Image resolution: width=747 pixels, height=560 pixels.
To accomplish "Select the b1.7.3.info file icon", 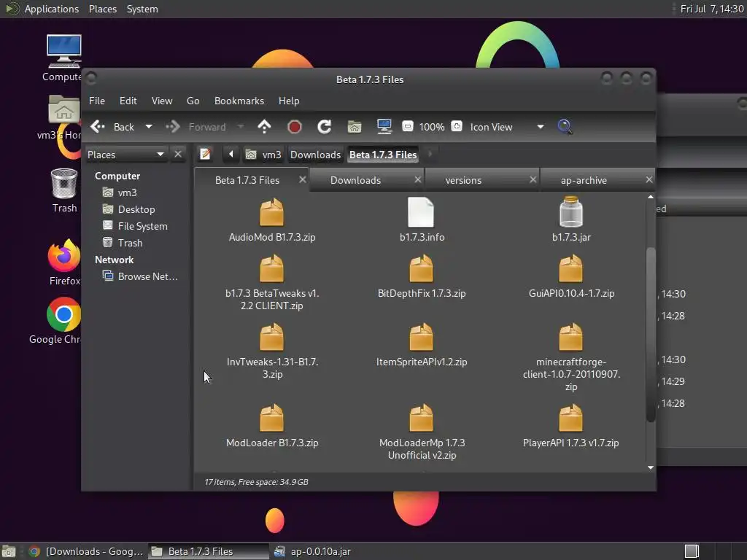I will pyautogui.click(x=421, y=212).
